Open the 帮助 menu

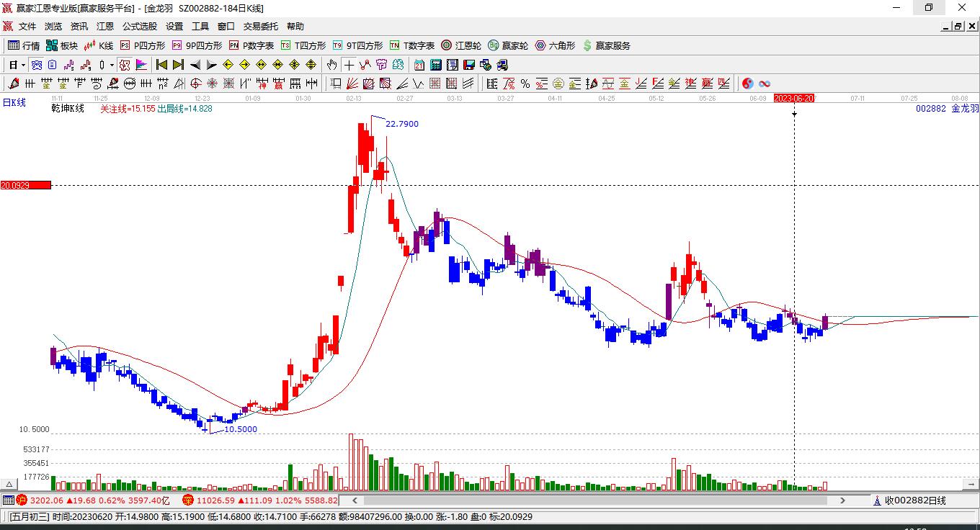click(295, 27)
